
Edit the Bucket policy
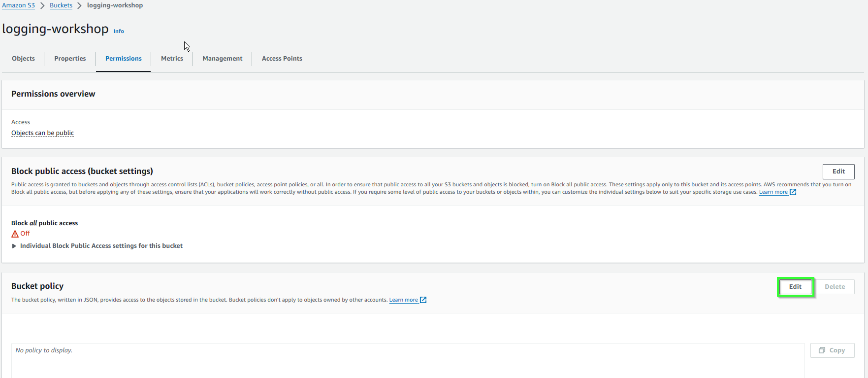click(x=795, y=287)
